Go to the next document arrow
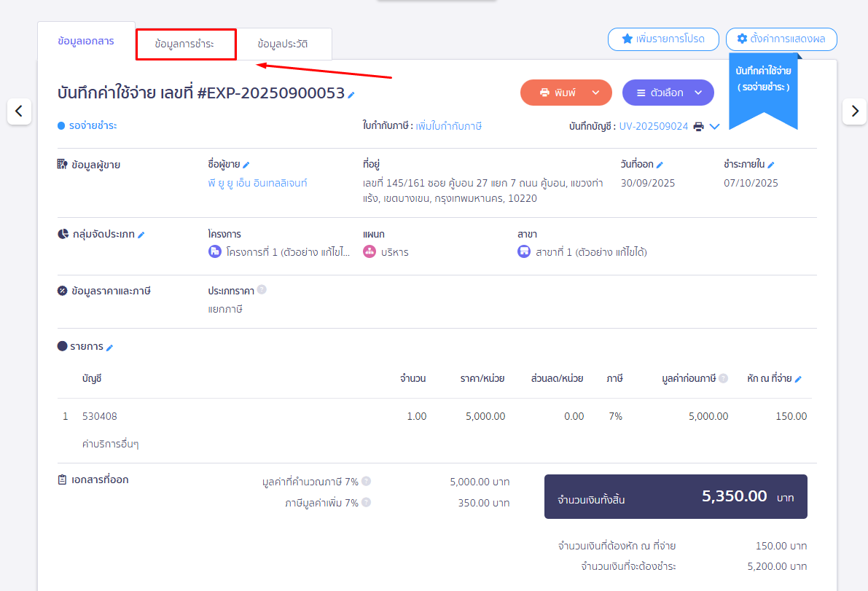The height and width of the screenshot is (591, 868). (854, 111)
